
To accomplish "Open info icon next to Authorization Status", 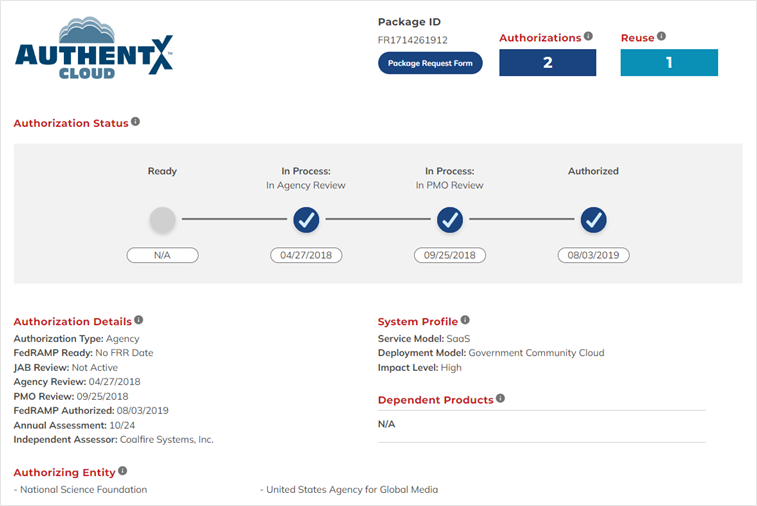I will pos(135,122).
